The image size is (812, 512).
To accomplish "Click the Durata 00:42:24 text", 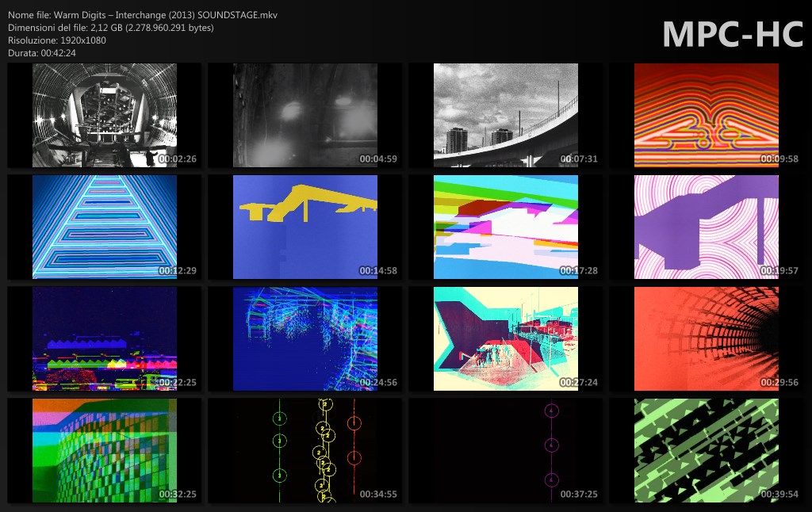I will [x=42, y=52].
